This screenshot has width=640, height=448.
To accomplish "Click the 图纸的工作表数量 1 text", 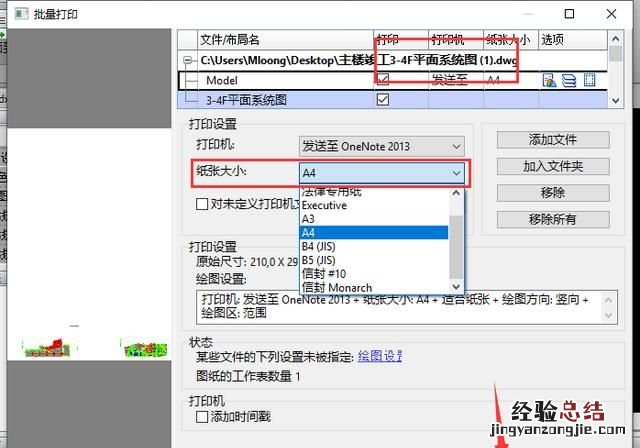I will coord(248,376).
